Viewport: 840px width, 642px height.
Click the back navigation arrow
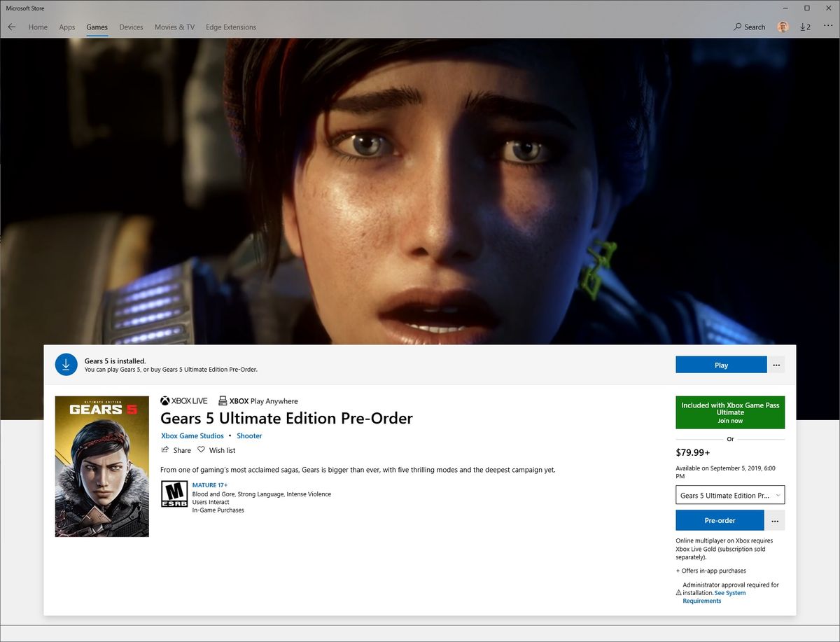click(11, 27)
